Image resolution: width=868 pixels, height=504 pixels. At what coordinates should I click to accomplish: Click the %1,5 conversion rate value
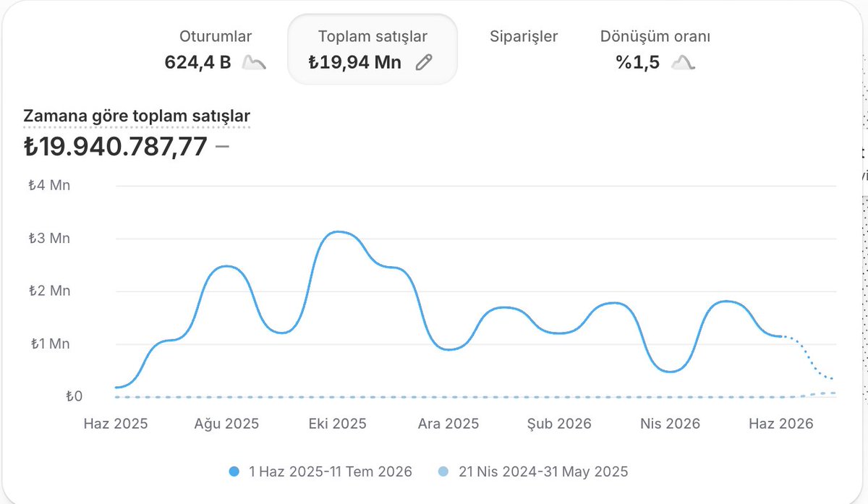637,63
